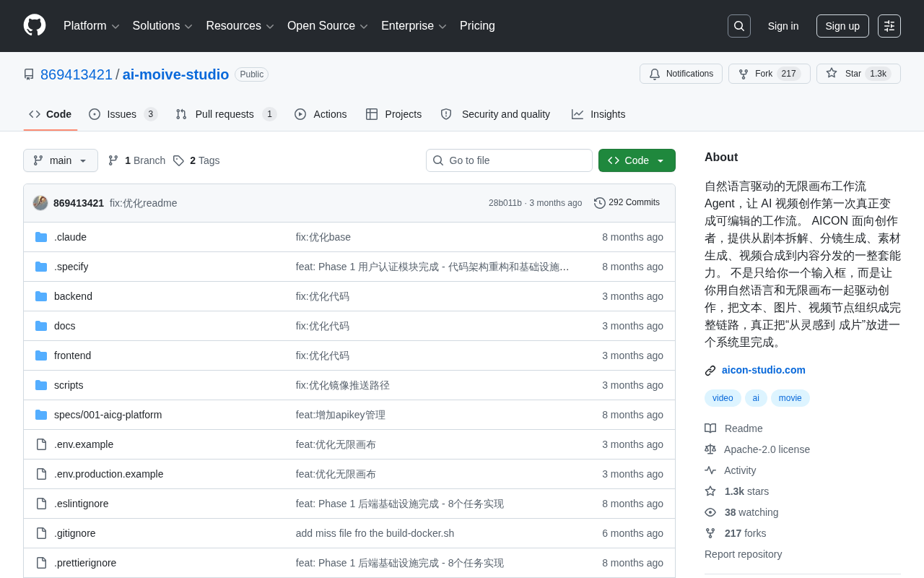Click the tag icon beside 2 Tags
Screen dimensions: 924x578
[x=178, y=160]
